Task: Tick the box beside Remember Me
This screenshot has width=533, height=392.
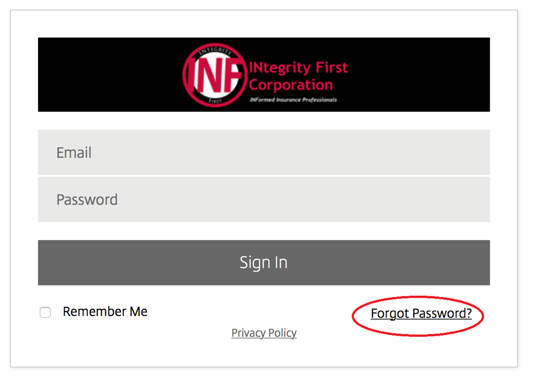Action: 45,312
